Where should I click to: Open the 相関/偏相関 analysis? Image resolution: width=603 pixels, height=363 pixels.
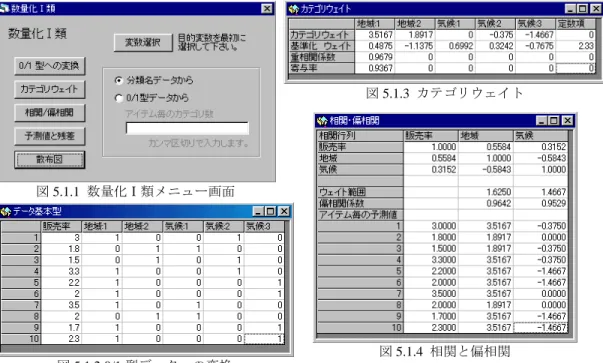49,113
